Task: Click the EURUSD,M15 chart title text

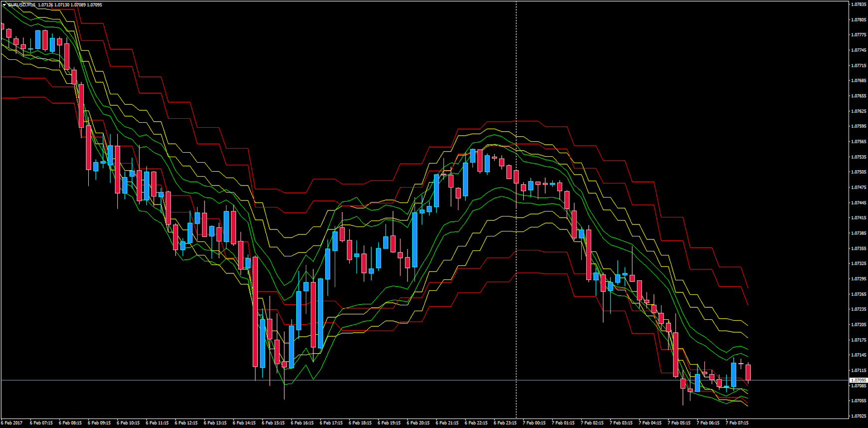Action: tap(21, 5)
